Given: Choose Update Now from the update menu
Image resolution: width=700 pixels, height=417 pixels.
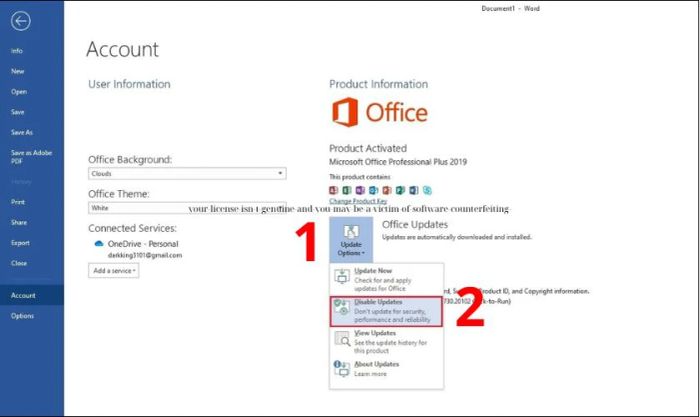Looking at the screenshot, I should 387,279.
